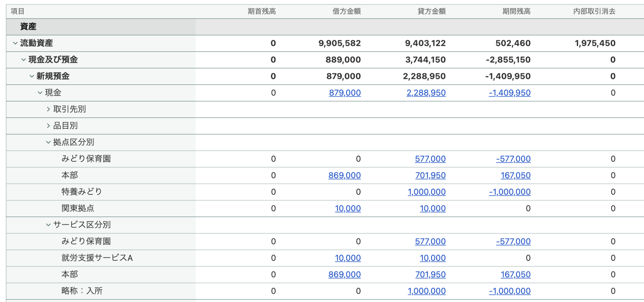
Task: Select the 関東拠点 row label
Action: click(78, 208)
